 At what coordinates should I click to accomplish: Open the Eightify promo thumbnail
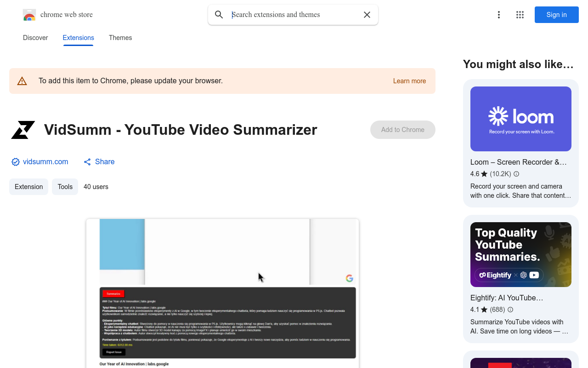click(521, 254)
